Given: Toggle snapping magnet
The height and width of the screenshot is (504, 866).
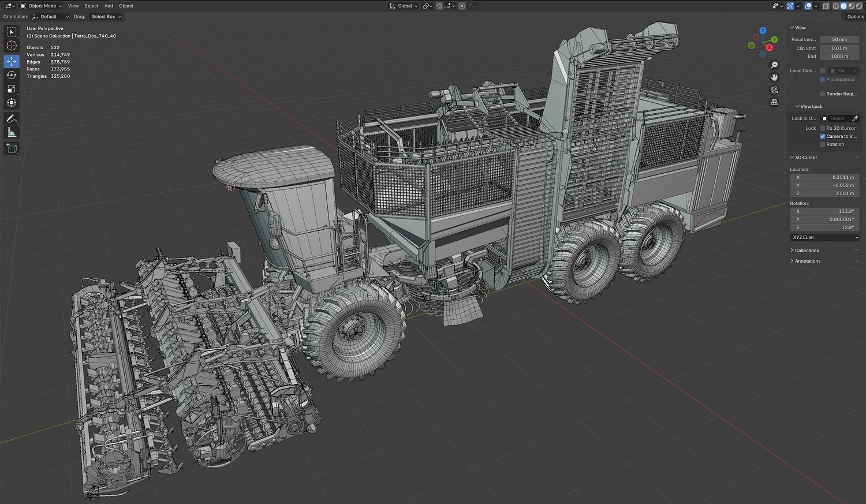Looking at the screenshot, I should (439, 6).
